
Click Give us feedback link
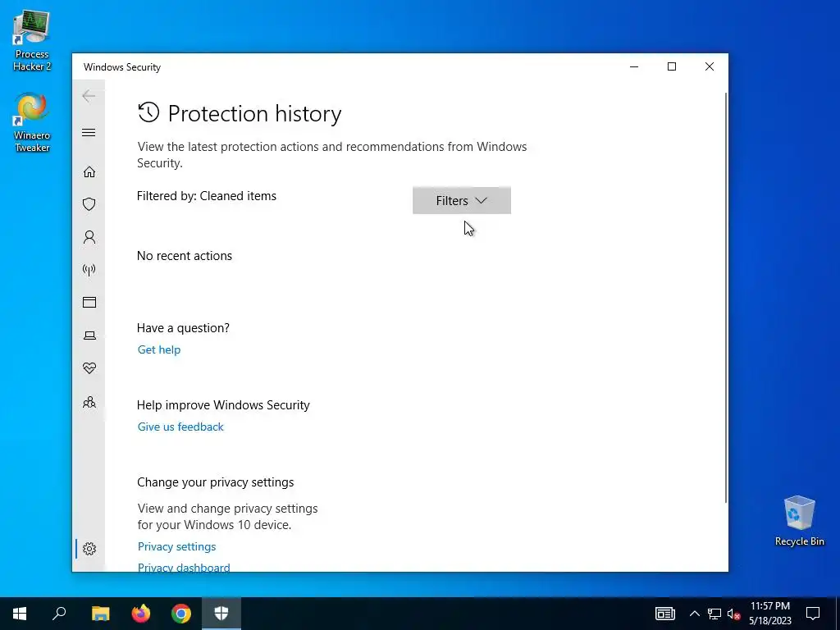[180, 427]
